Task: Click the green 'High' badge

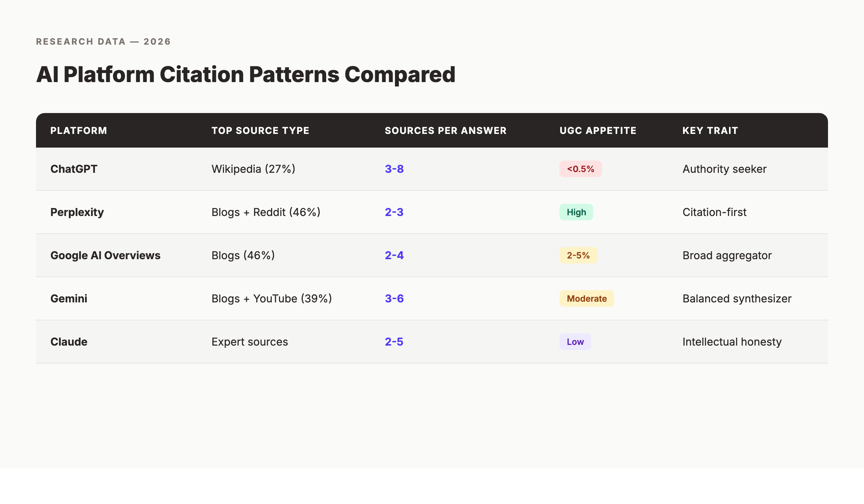Action: tap(576, 212)
